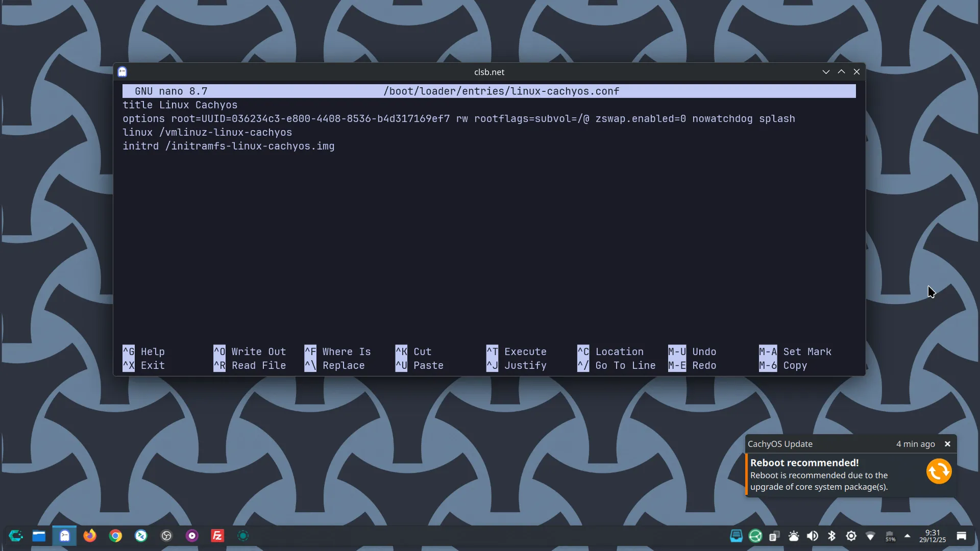Open the file manager folder icon

[x=39, y=536]
